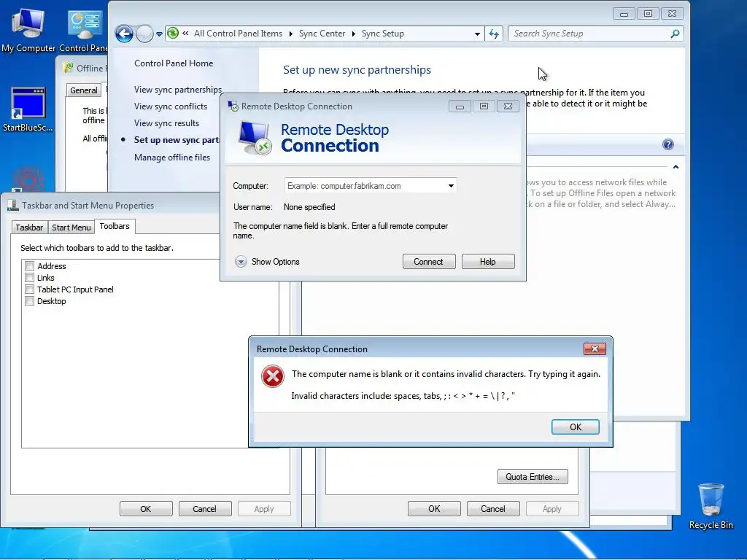
Task: Click Taskbar and Start Menu Properties title icon
Action: tap(13, 205)
